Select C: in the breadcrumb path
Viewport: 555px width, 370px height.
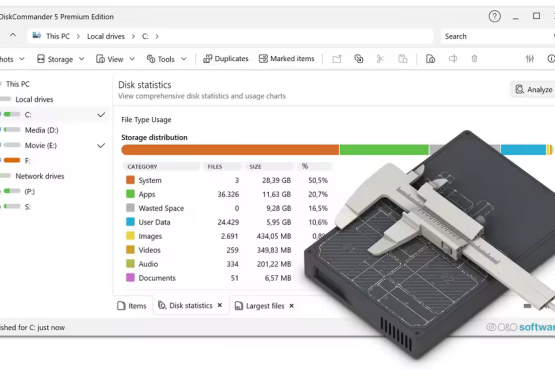coord(145,36)
